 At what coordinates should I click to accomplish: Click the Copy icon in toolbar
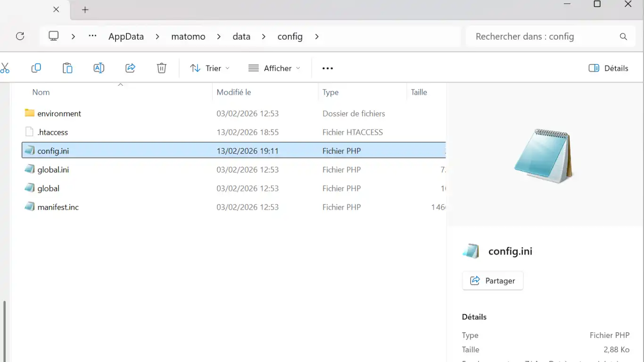[x=36, y=68]
